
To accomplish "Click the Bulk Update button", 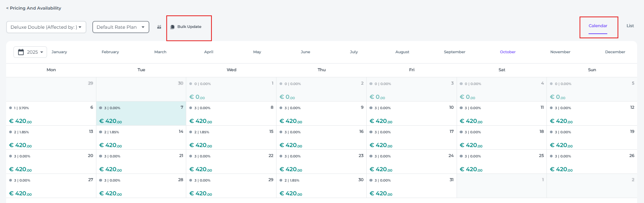I will (x=189, y=27).
